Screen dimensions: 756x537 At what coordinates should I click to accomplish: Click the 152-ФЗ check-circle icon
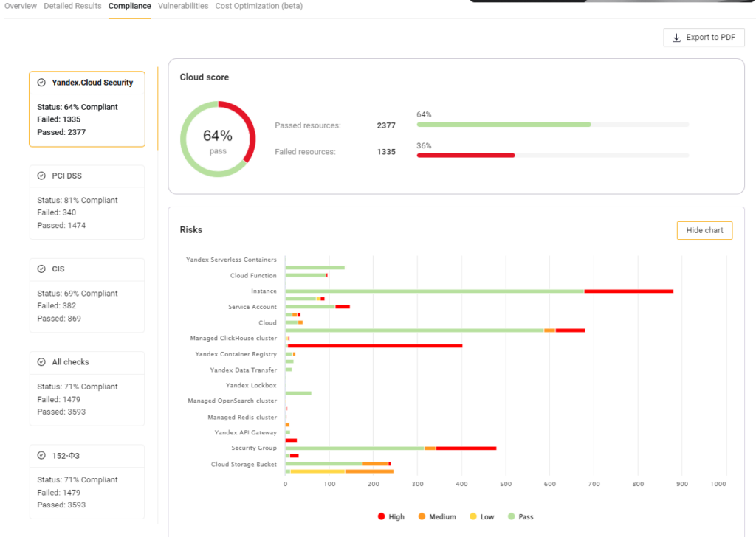coord(41,456)
